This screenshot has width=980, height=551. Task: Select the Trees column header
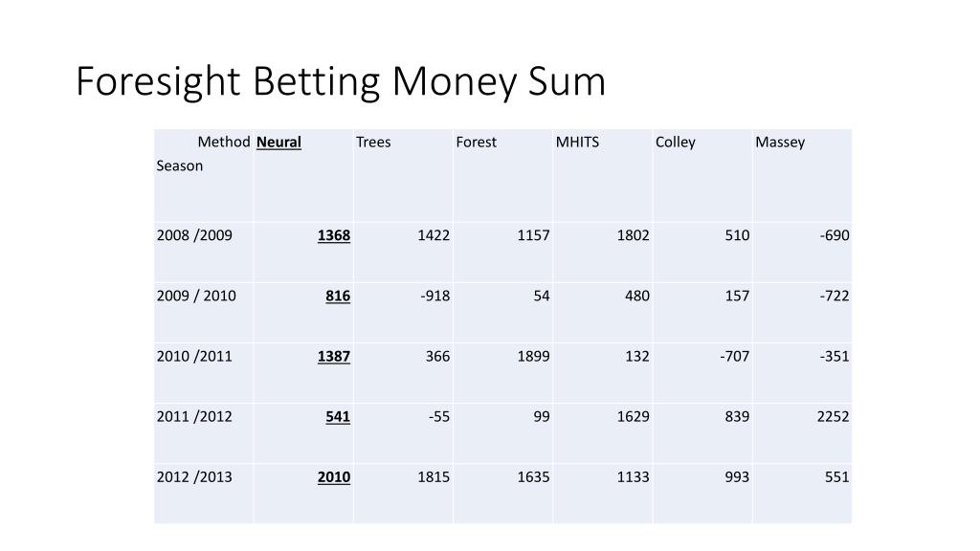point(373,143)
